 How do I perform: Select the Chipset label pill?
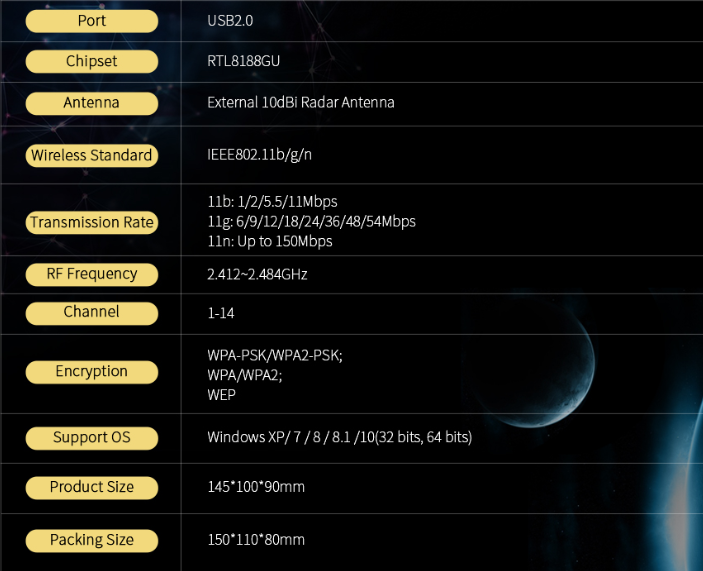(91, 62)
